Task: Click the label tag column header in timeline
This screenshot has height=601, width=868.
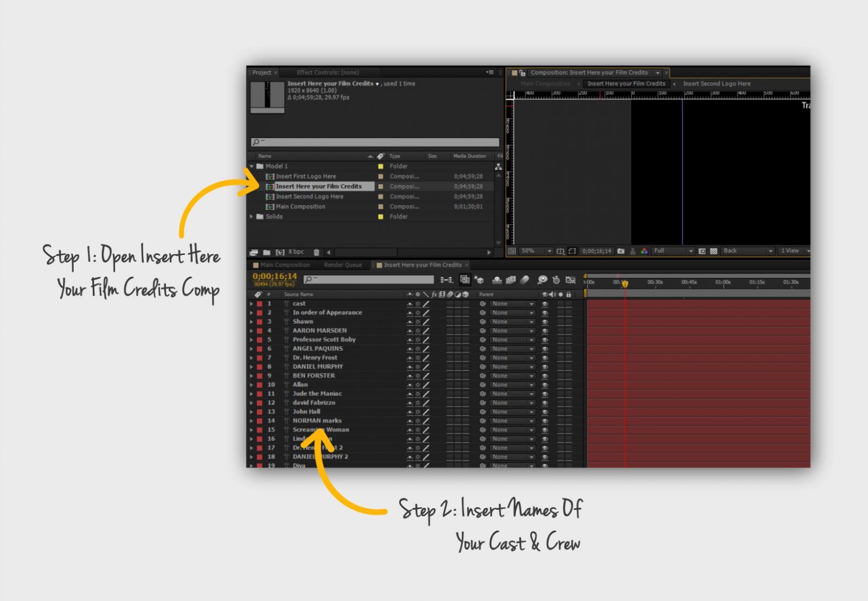Action: pos(258,295)
